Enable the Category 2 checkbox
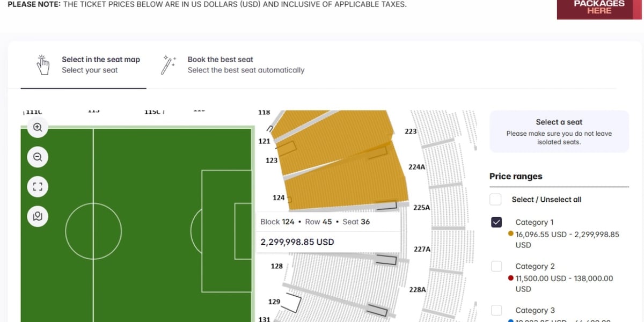 [x=496, y=266]
